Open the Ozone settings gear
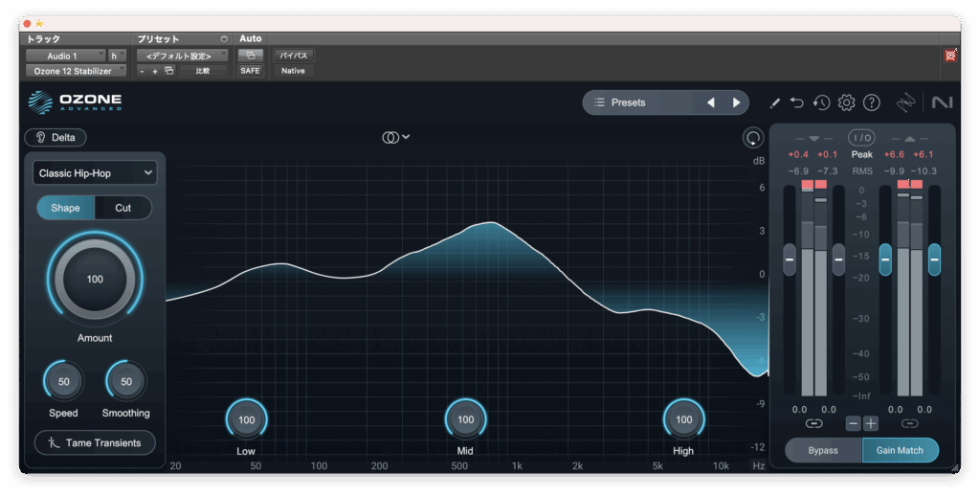980x496 pixels. 846,102
